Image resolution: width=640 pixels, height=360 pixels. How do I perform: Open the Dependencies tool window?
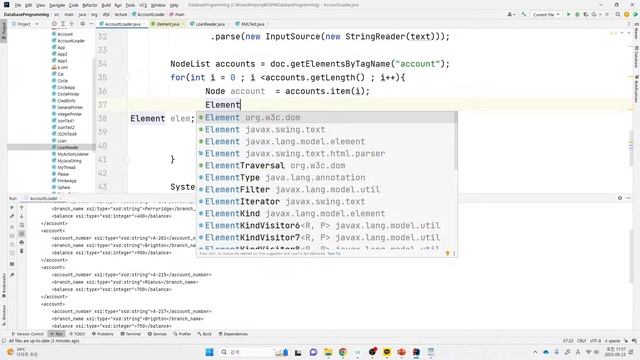233,334
